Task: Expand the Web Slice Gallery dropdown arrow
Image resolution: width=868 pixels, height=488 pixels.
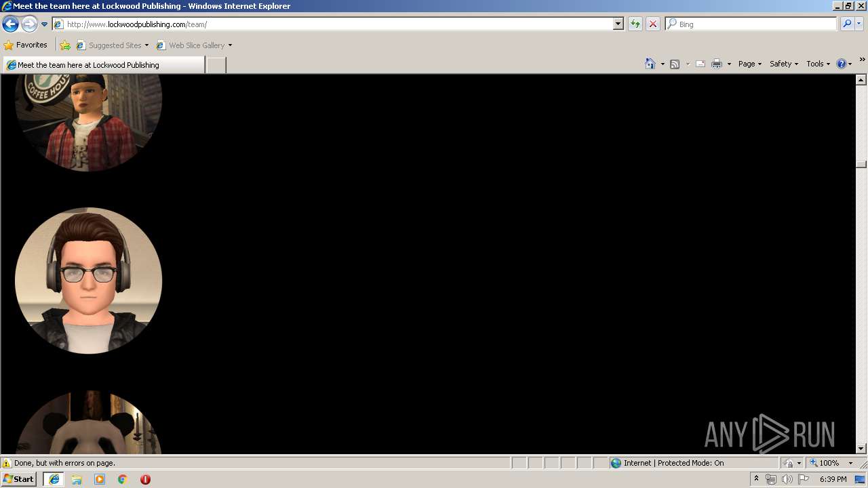Action: pos(230,45)
